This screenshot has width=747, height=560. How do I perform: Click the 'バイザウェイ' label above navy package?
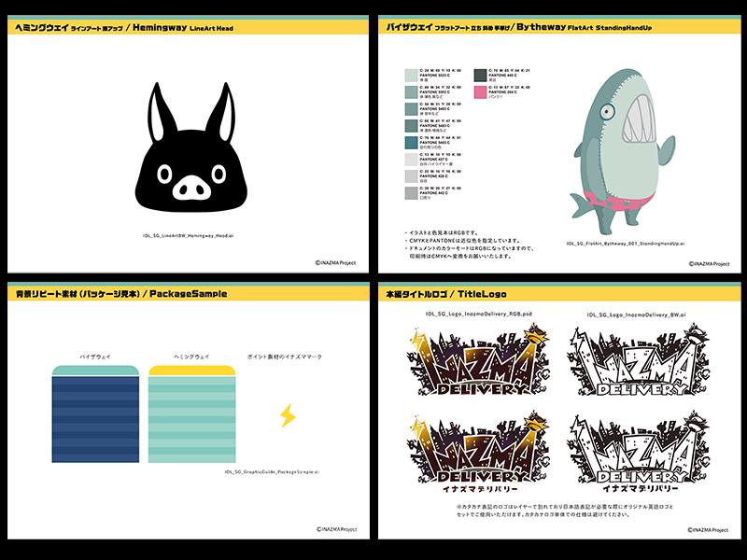95,357
